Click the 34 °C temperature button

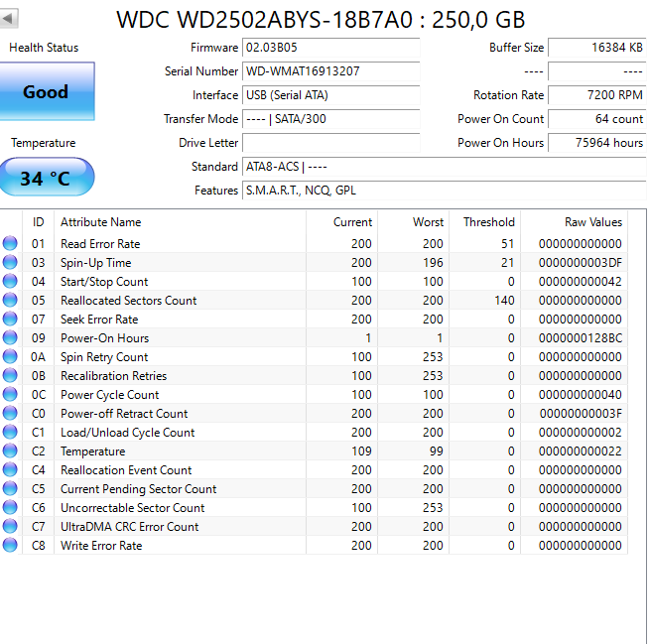(x=47, y=178)
